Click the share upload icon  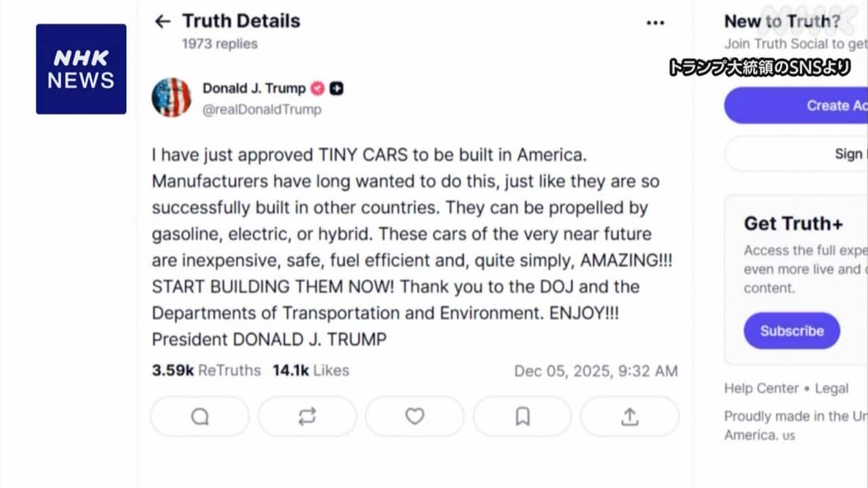pyautogui.click(x=629, y=416)
